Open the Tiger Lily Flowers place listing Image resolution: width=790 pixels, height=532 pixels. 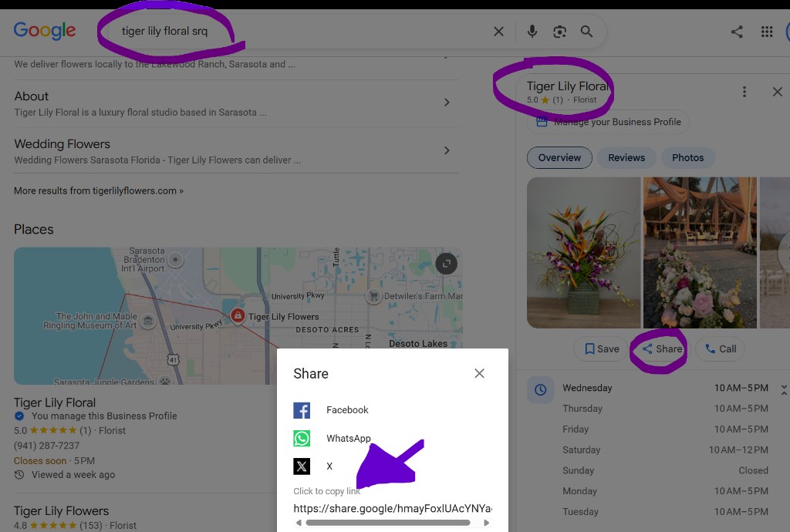[x=61, y=511]
